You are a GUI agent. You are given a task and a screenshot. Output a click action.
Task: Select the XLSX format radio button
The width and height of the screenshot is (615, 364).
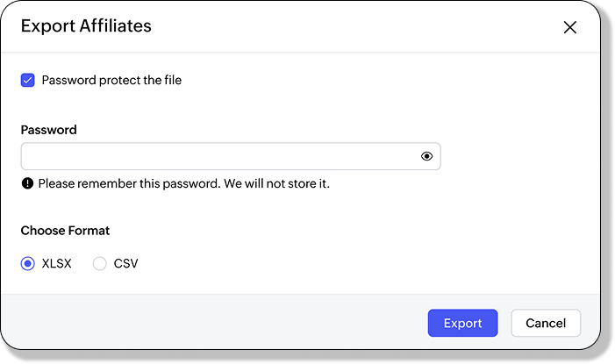pos(28,263)
